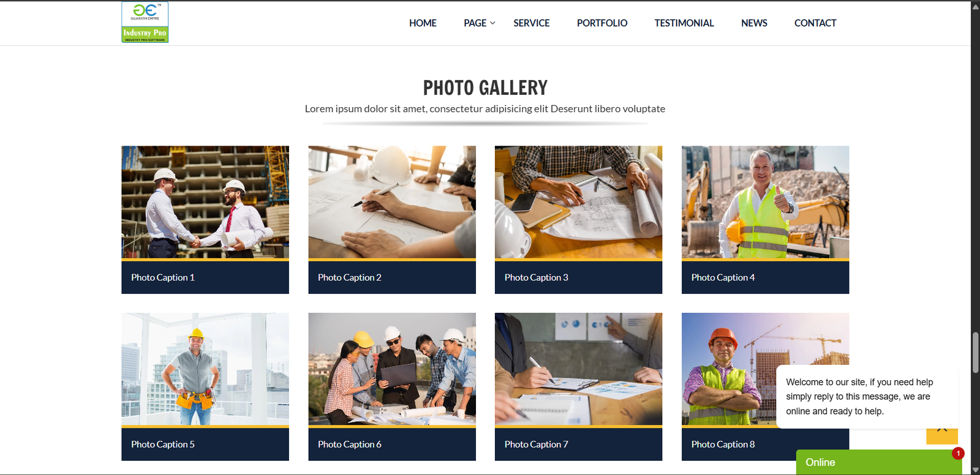Click the Photo Caption 7 label
The height and width of the screenshot is (475, 980).
tap(536, 444)
